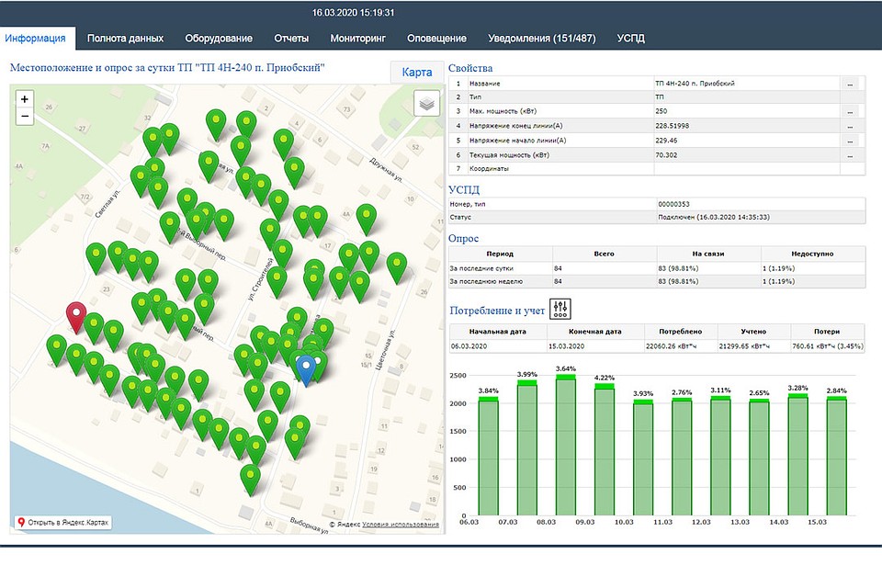The width and height of the screenshot is (882, 588).
Task: Click Потреблено value 22060.26 кВт*ч
Action: click(x=671, y=346)
